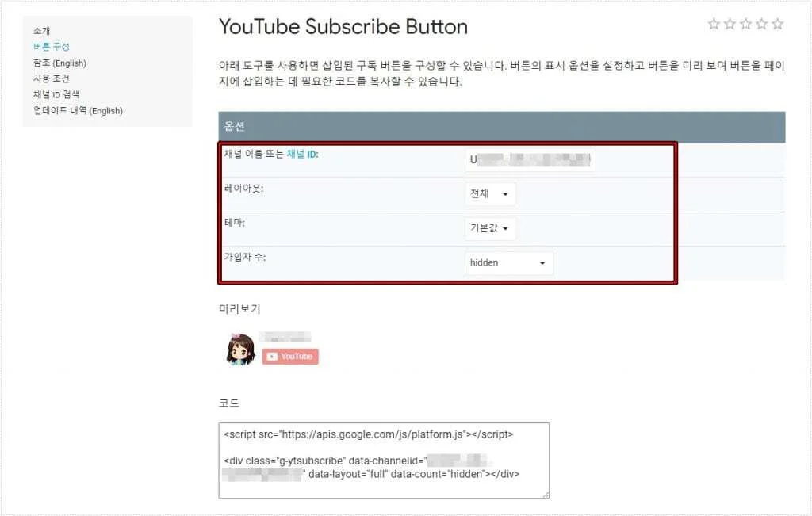Open the 가입자 수 dropdown showing hidden
This screenshot has height=516, width=812.
click(x=508, y=263)
